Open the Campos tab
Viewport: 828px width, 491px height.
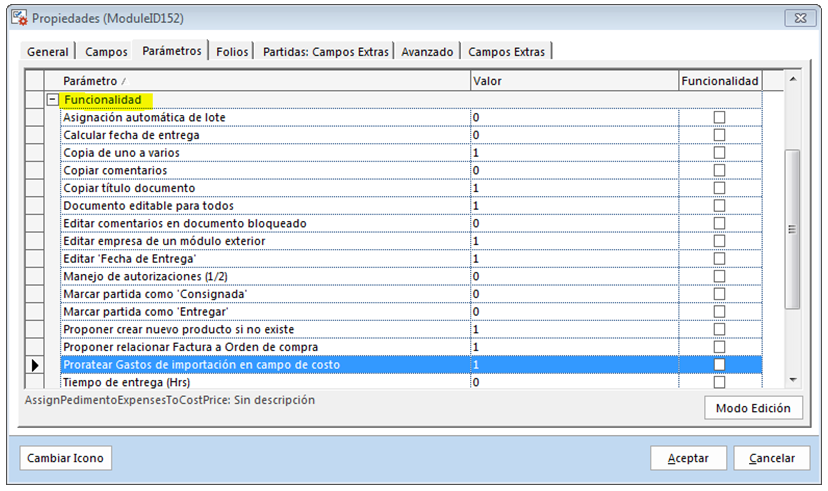106,52
